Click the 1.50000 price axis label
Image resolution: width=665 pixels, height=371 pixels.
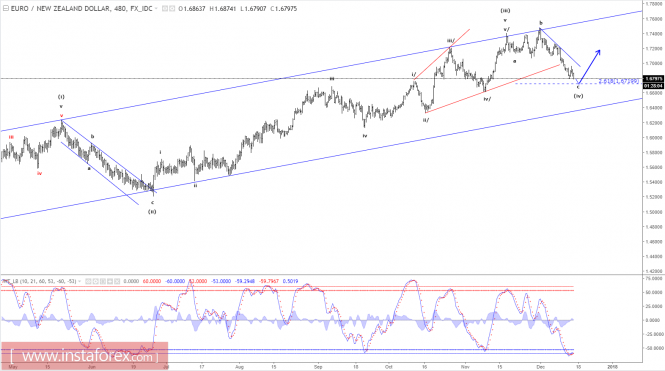(654, 212)
